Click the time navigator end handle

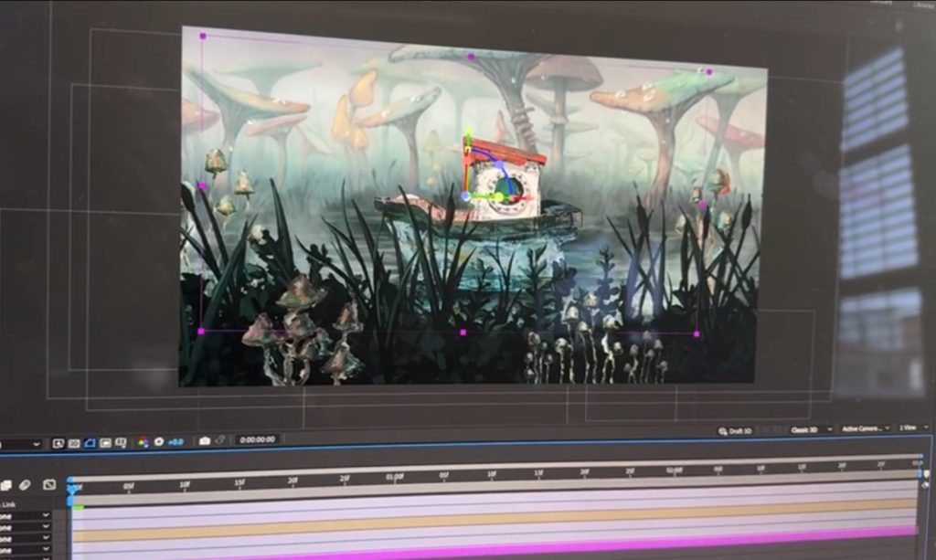tap(920, 458)
